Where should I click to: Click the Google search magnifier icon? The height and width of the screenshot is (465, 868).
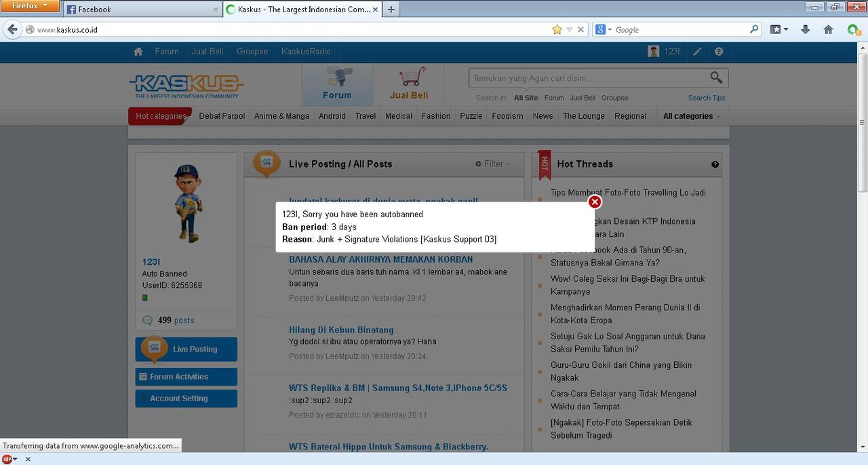tap(754, 29)
